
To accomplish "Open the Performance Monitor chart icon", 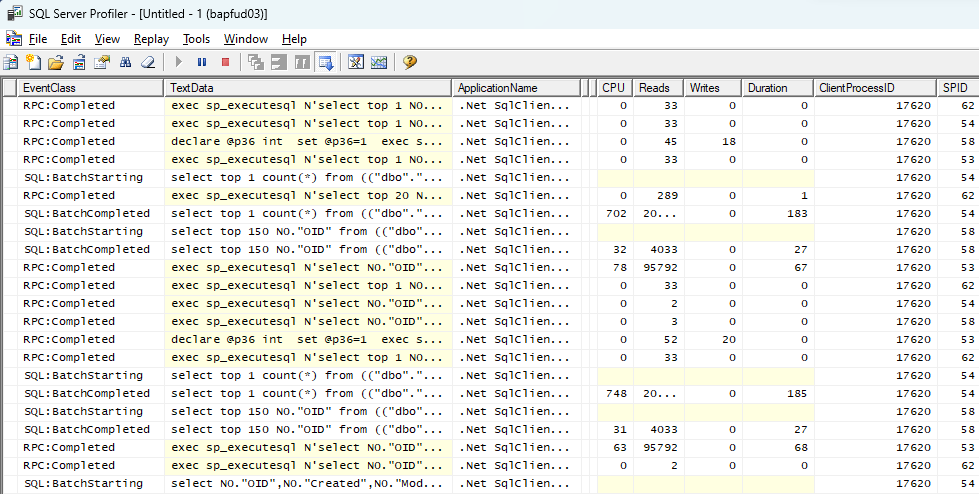I will [378, 62].
